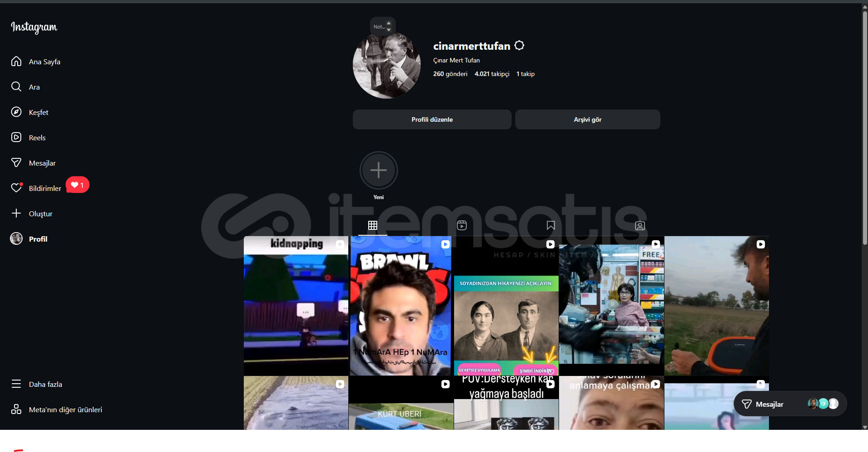This screenshot has width=868, height=452.
Task: Open the POV Dersteyken kar yağmaya başladı post
Action: (506, 403)
